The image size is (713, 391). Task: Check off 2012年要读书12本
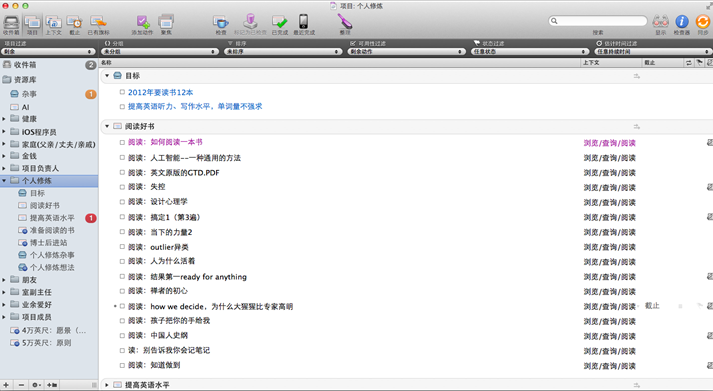click(122, 92)
